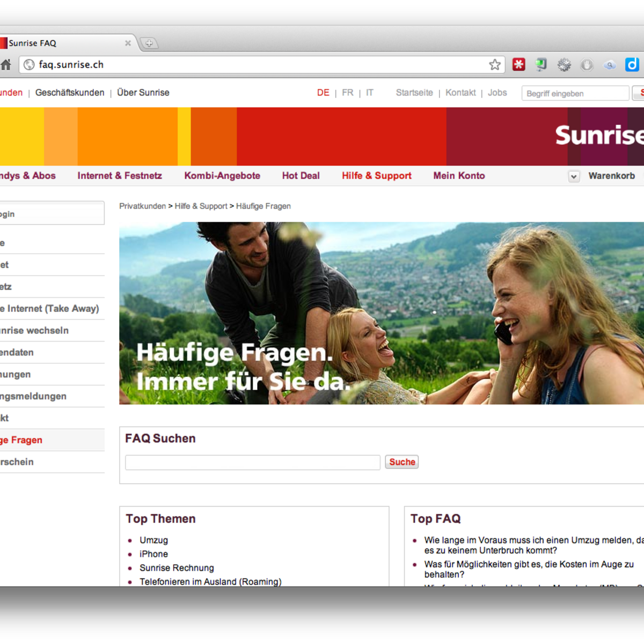Open the Sunrise wechseln sidebar item
Screen dimensions: 644x644
coord(52,331)
